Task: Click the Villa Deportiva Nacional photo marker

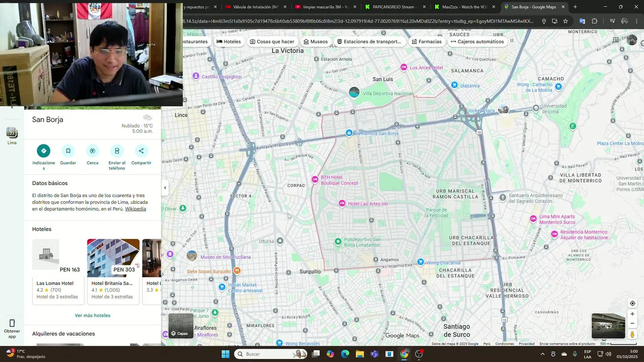Action: 354,92
